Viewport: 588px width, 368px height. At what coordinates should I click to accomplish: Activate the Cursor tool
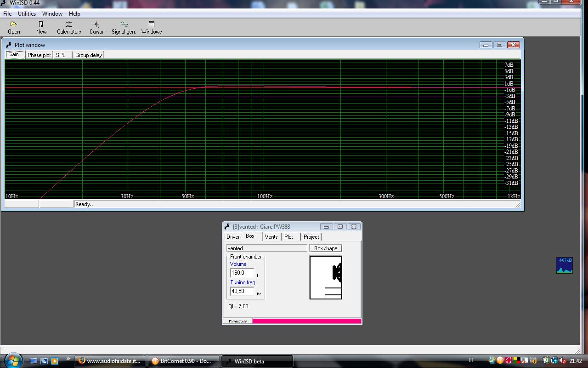96,27
